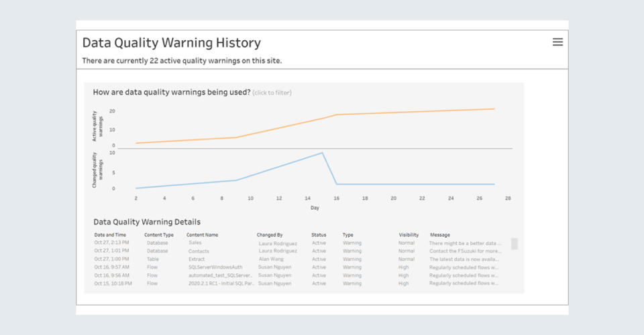
Task: Click the Status column header
Action: pyautogui.click(x=319, y=235)
